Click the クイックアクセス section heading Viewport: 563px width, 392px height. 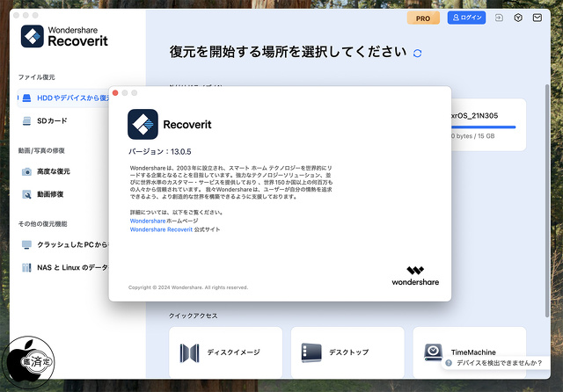tap(194, 316)
